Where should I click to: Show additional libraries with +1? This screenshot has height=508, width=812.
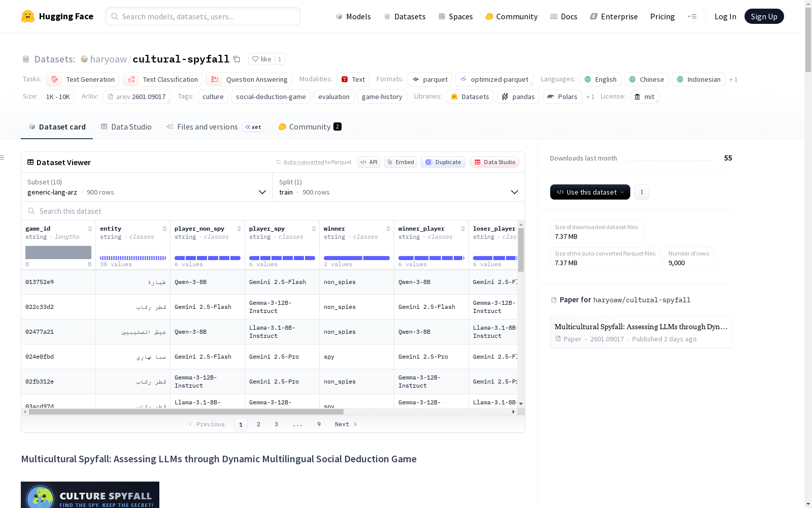[590, 97]
